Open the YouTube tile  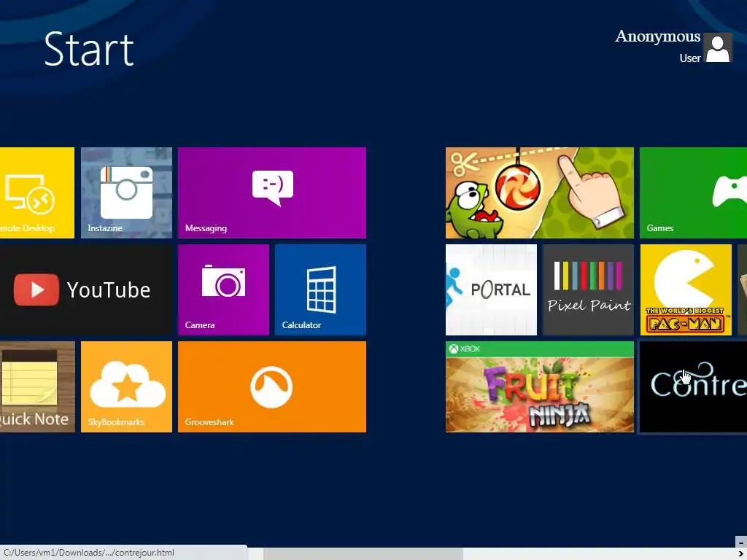tap(86, 290)
